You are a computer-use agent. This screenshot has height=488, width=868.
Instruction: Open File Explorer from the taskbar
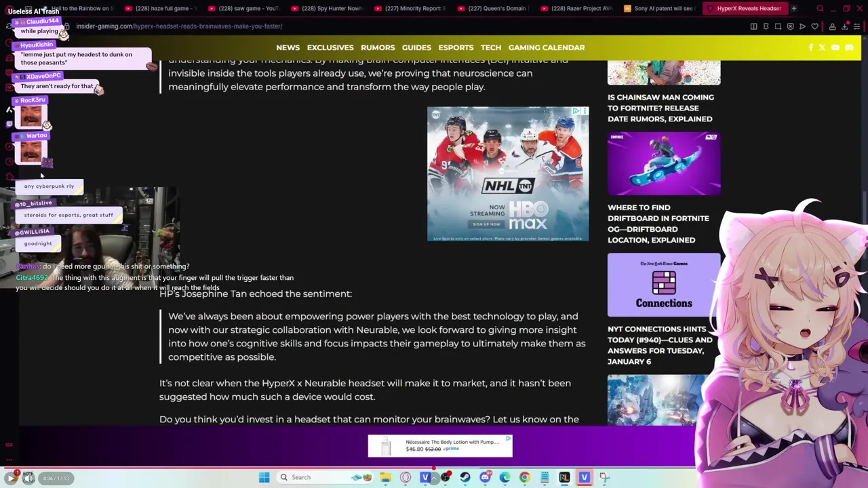[386, 477]
